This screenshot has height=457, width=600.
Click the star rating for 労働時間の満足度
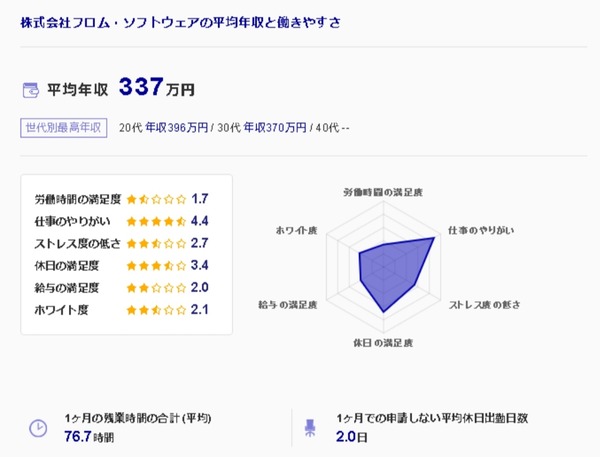coord(156,199)
